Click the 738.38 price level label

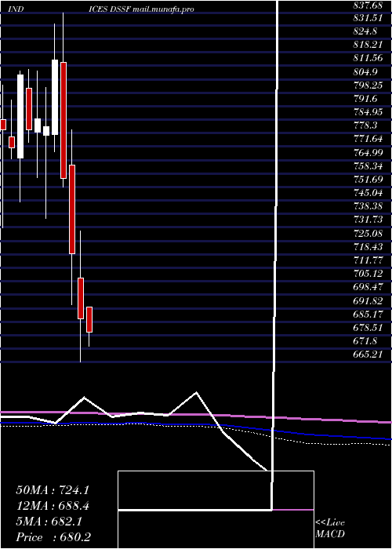click(368, 206)
